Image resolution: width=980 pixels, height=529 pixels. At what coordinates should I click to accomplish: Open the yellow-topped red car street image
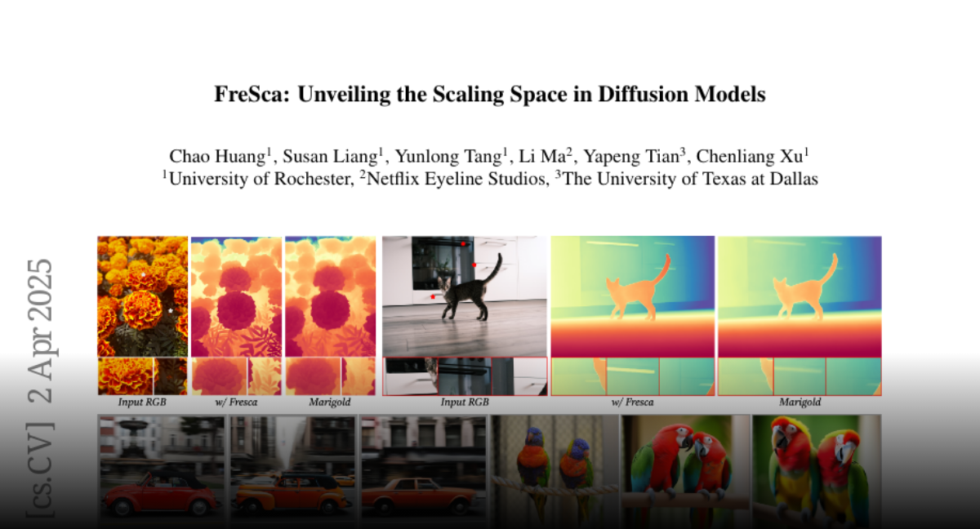[292, 471]
